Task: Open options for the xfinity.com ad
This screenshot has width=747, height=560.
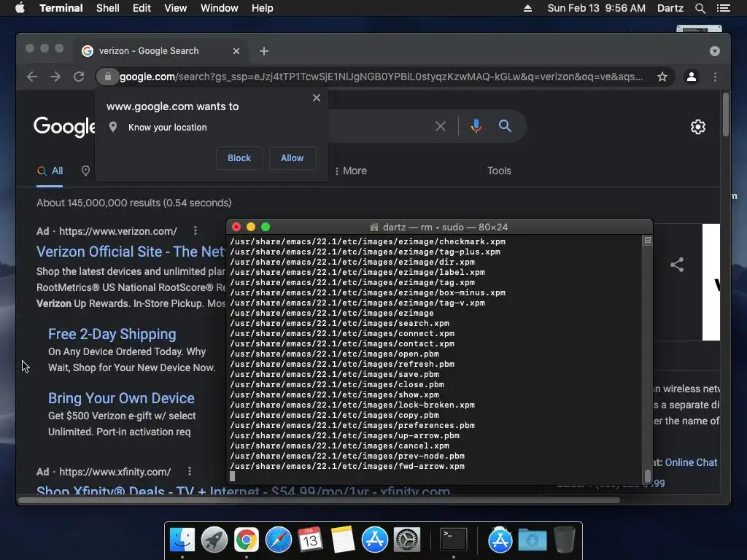Action: tap(190, 472)
